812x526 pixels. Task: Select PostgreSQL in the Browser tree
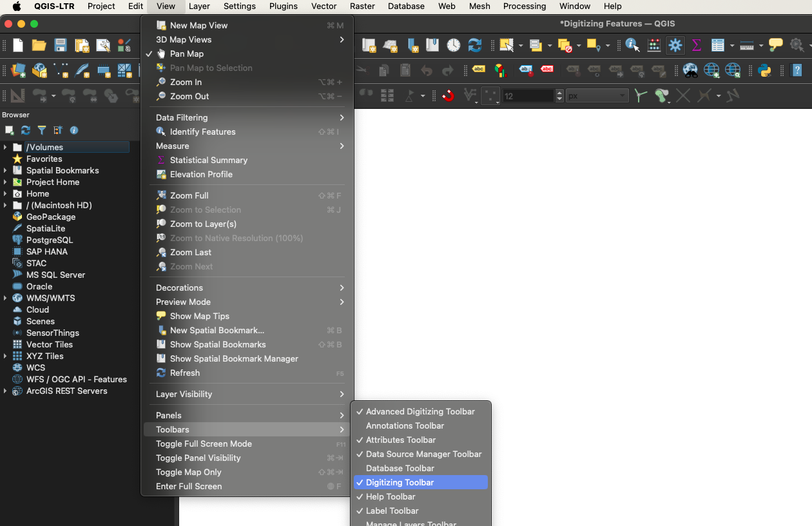coord(50,240)
